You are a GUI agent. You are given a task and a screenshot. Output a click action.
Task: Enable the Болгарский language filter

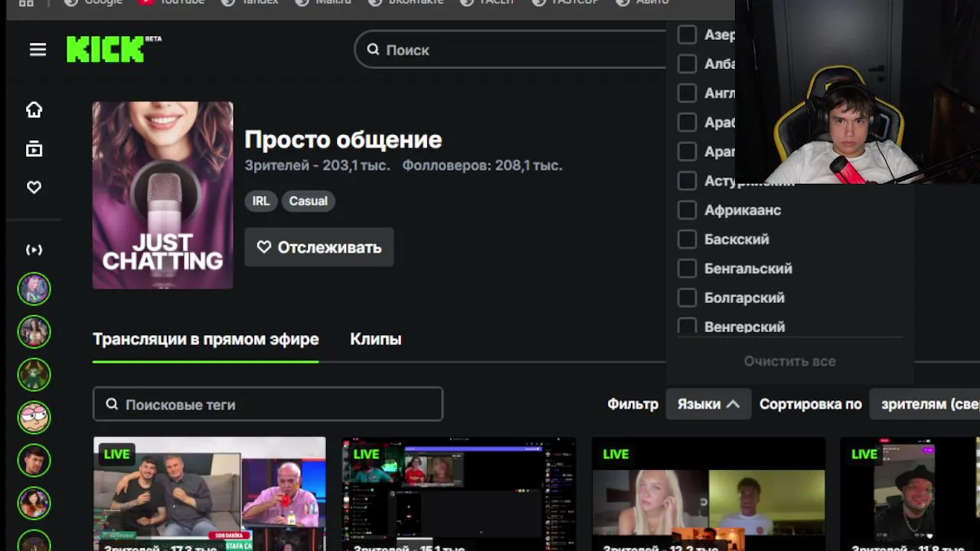[687, 297]
